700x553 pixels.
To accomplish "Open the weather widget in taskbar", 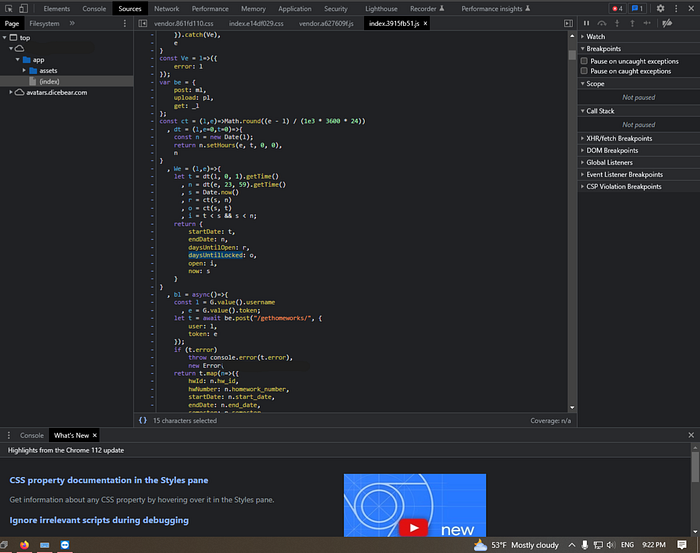I will 516,545.
